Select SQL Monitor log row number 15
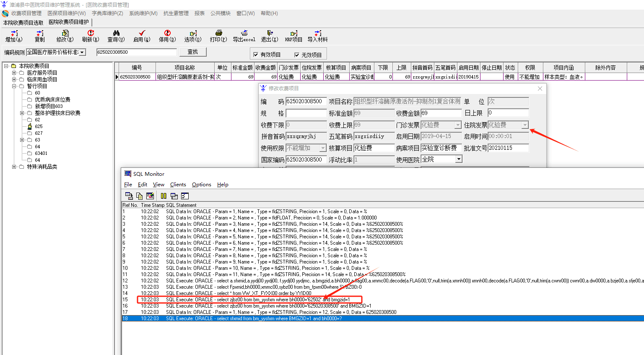This screenshot has height=355, width=644. click(x=382, y=300)
